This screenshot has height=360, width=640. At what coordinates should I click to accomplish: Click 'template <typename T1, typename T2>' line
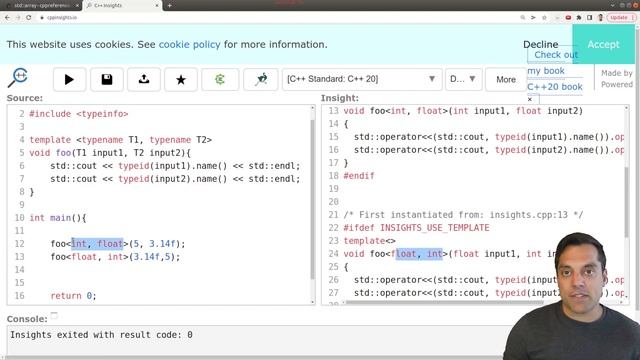(120, 140)
